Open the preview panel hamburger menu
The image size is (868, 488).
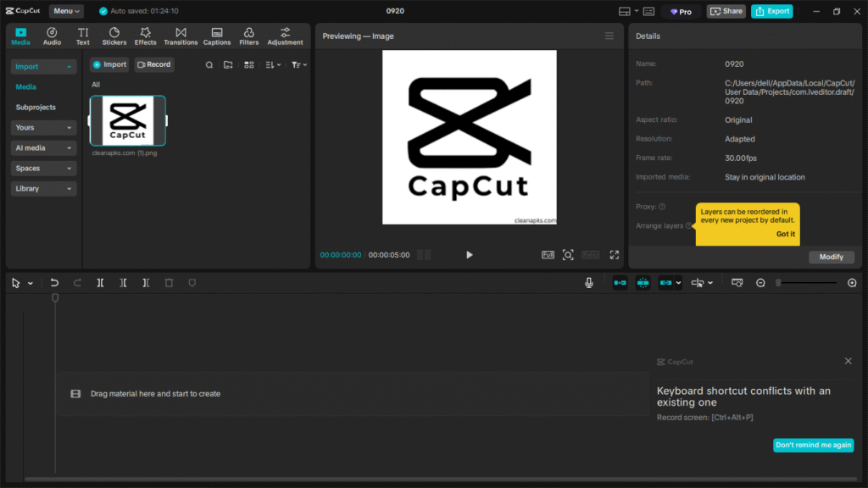pyautogui.click(x=609, y=36)
